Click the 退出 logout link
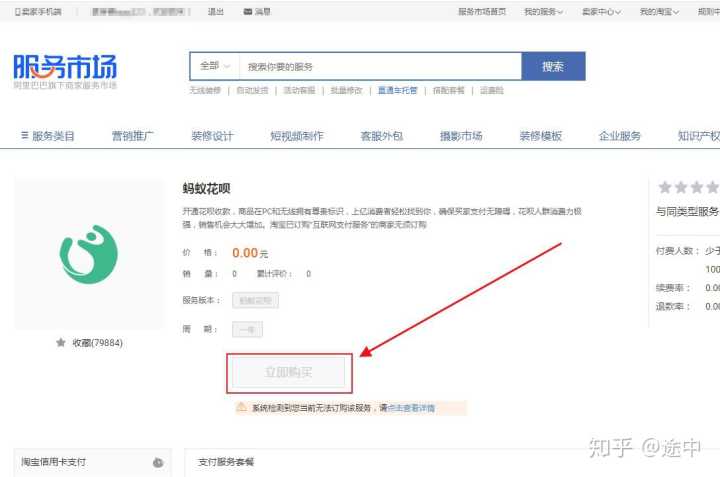The width and height of the screenshot is (720, 477). coord(216,11)
